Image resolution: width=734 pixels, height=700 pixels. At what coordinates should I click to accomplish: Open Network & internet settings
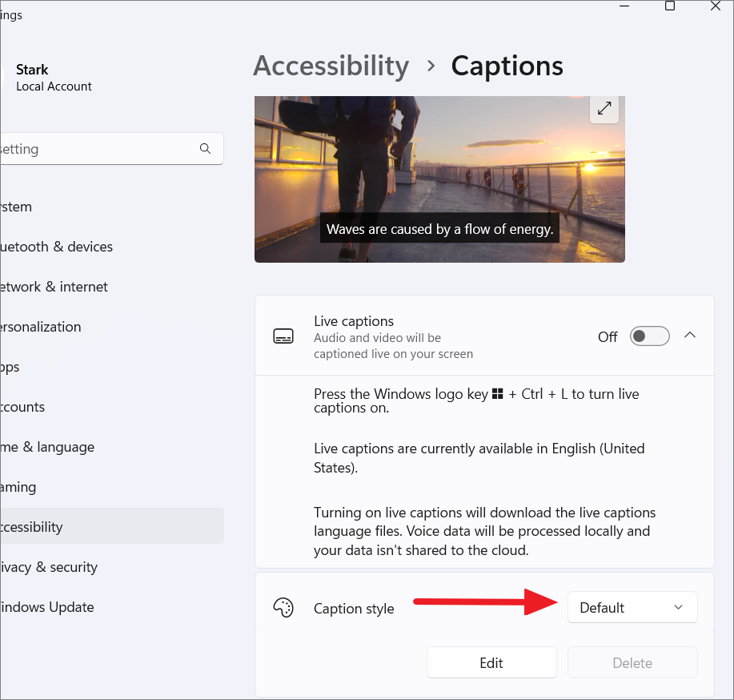(110, 287)
